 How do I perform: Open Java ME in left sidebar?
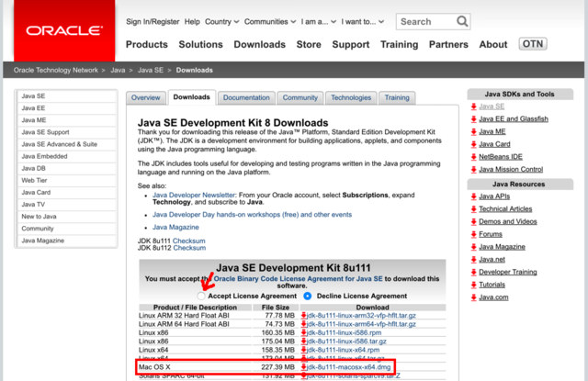(66, 120)
